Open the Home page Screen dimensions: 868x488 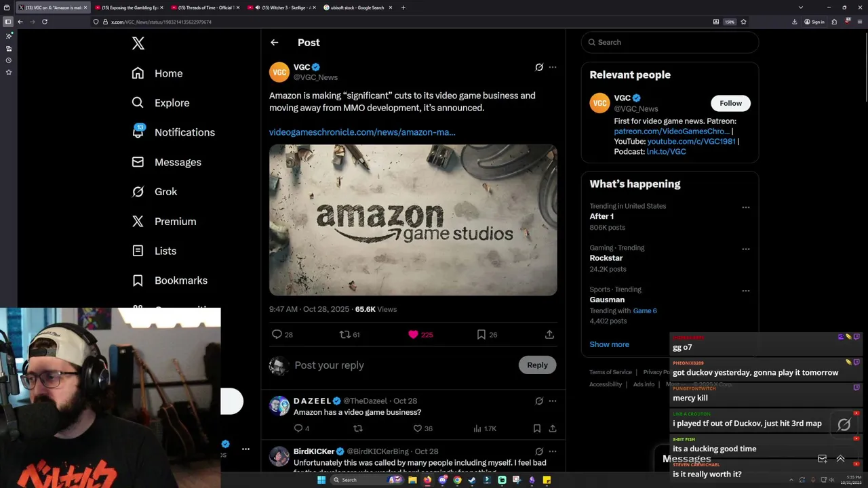(157, 73)
